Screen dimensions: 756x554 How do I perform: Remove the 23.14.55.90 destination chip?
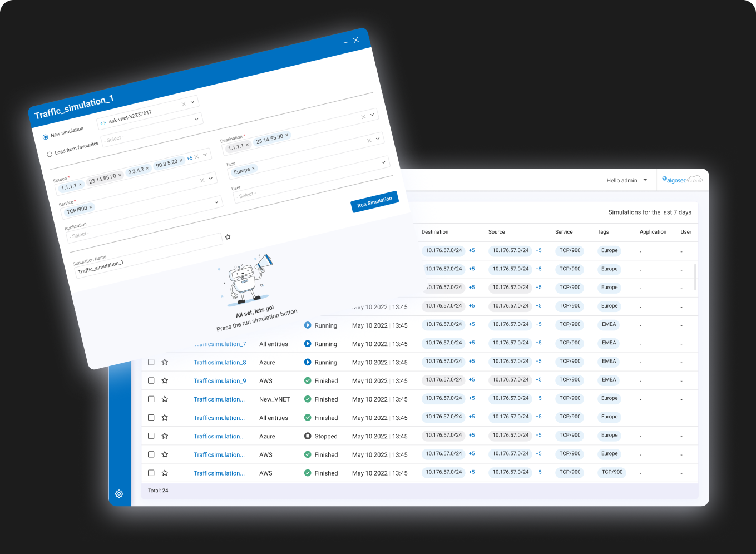(286, 136)
